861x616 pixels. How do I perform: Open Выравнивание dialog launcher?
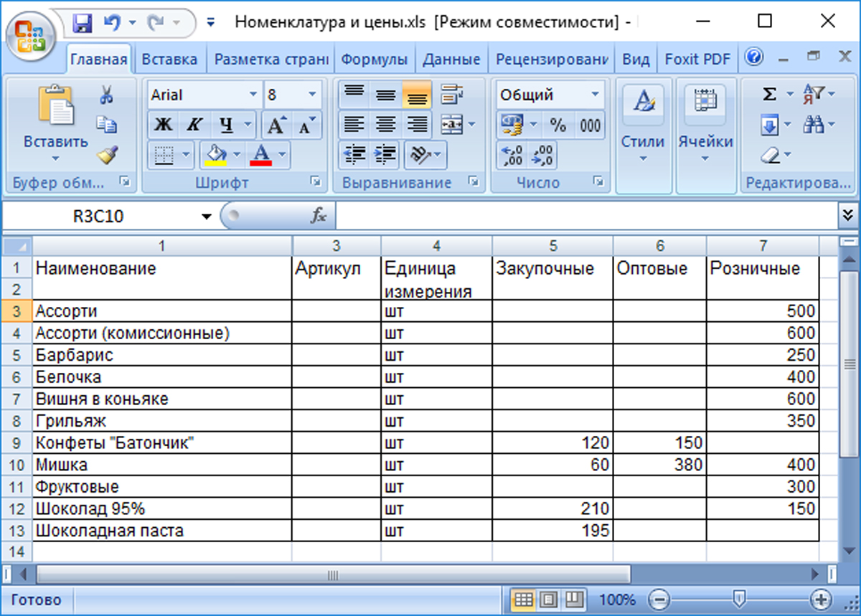coord(473,182)
